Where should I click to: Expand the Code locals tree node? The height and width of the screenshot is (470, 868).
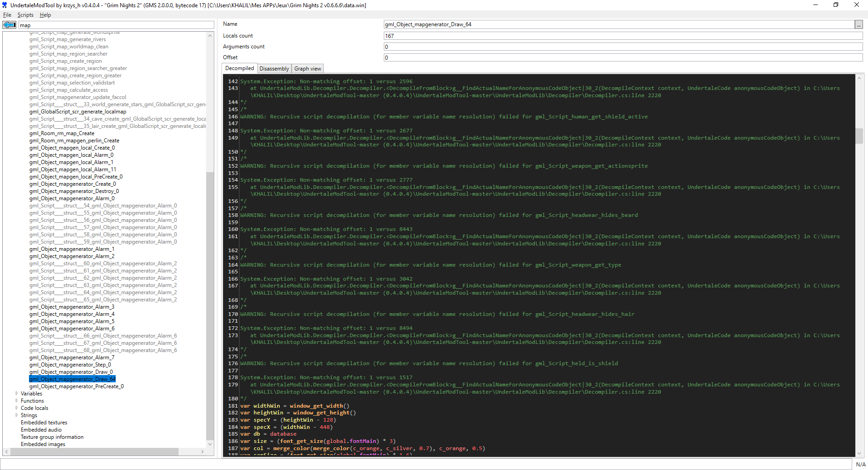tap(17, 408)
